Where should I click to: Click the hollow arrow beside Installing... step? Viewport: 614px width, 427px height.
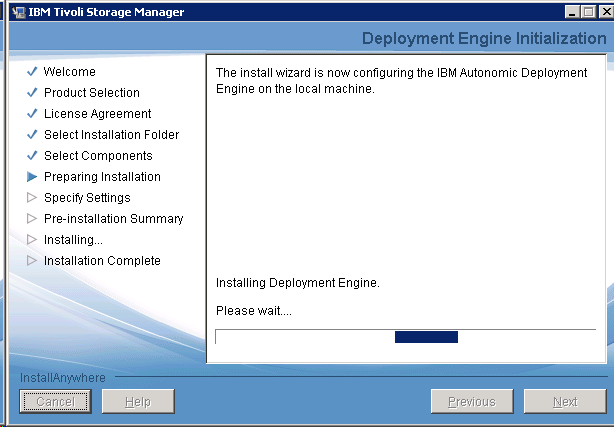[32, 240]
